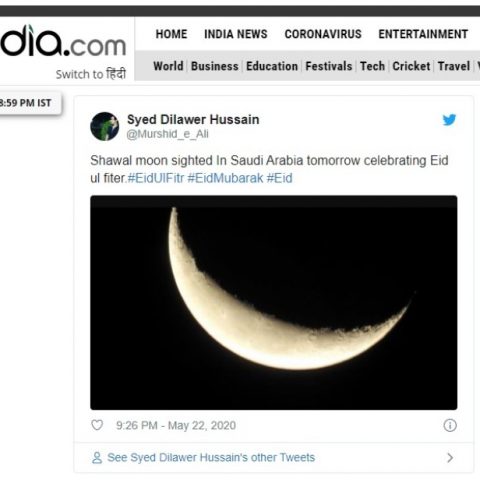Screen dimensions: 480x480
Task: Click the India.com site logo
Action: point(63,41)
